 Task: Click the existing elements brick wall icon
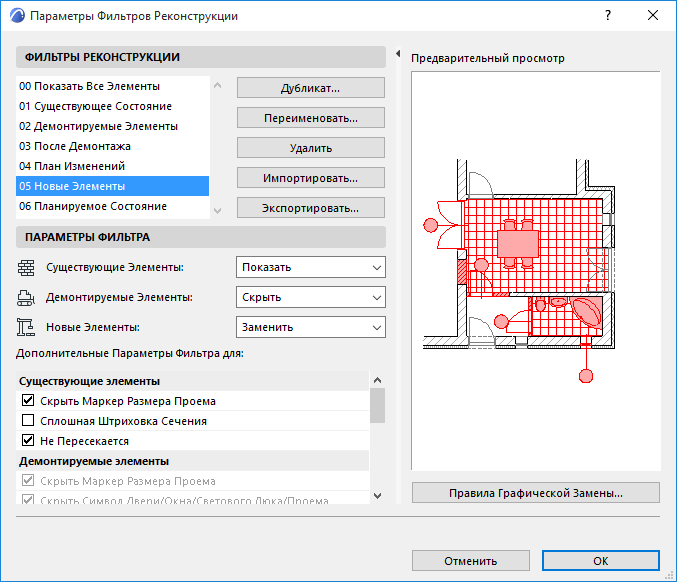click(x=26, y=268)
